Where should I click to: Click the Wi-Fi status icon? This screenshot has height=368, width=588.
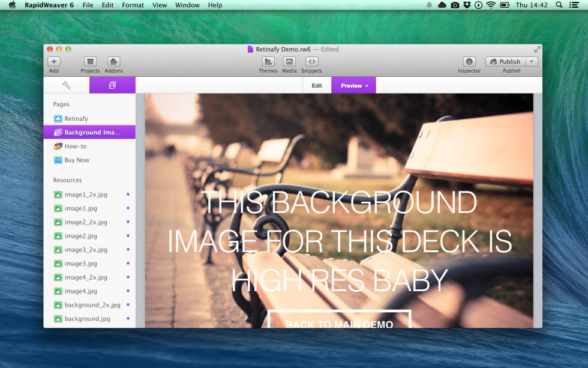pos(491,5)
